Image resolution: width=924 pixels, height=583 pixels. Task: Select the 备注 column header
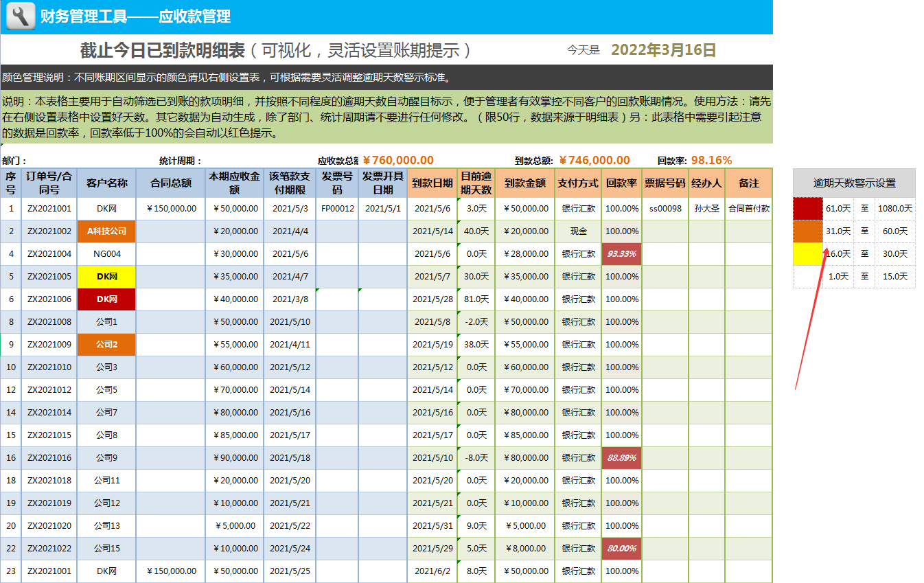click(x=749, y=183)
